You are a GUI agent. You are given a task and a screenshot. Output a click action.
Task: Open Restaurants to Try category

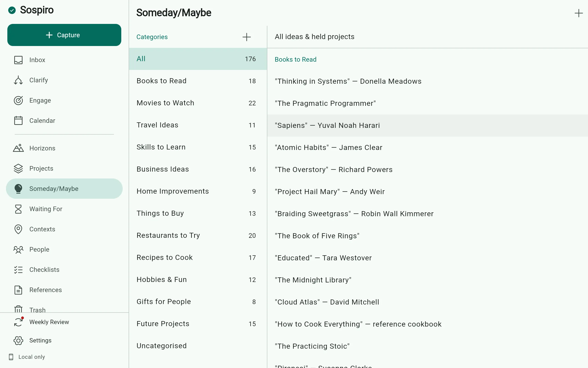(x=198, y=236)
